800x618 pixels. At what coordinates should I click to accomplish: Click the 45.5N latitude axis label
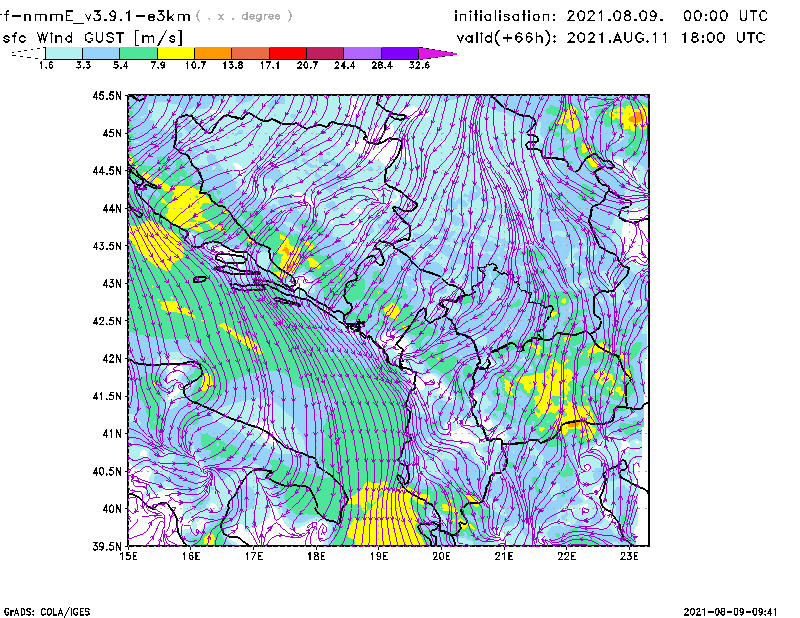pos(107,96)
